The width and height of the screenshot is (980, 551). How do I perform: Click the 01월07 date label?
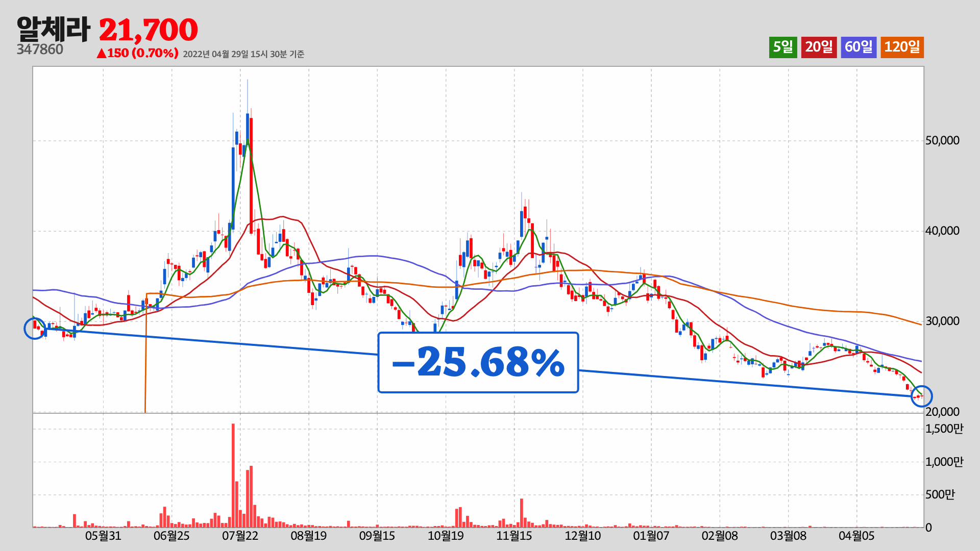(651, 536)
